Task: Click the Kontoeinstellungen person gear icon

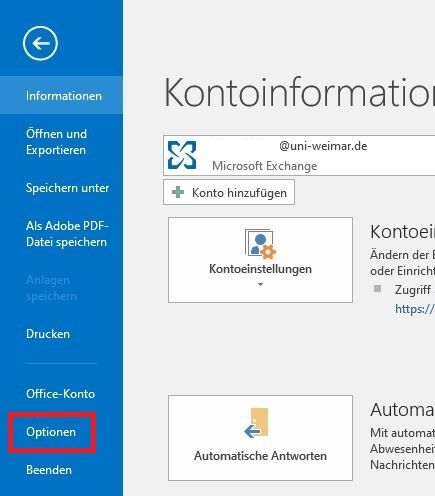Action: (260, 244)
